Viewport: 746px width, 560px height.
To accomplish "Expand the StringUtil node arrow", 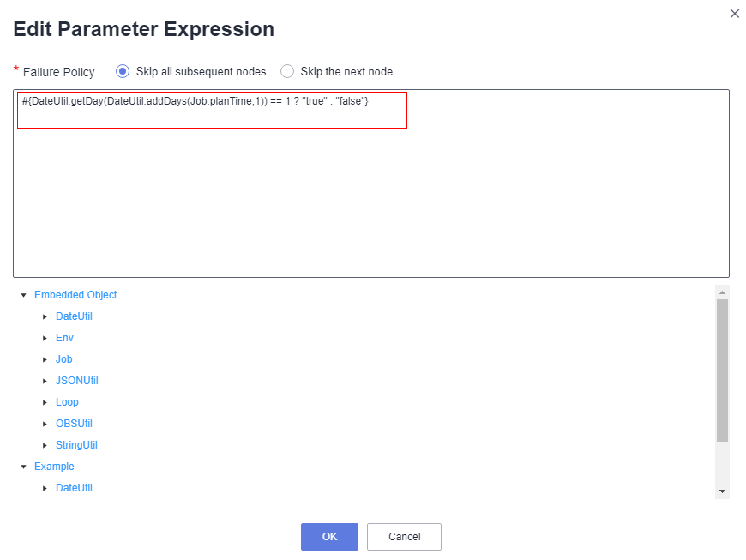I will coord(45,445).
